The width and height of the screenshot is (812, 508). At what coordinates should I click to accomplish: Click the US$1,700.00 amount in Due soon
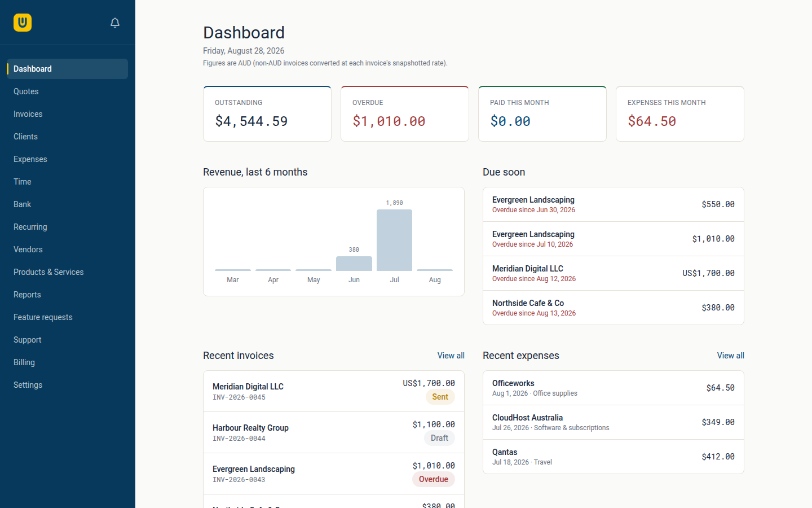[708, 273]
